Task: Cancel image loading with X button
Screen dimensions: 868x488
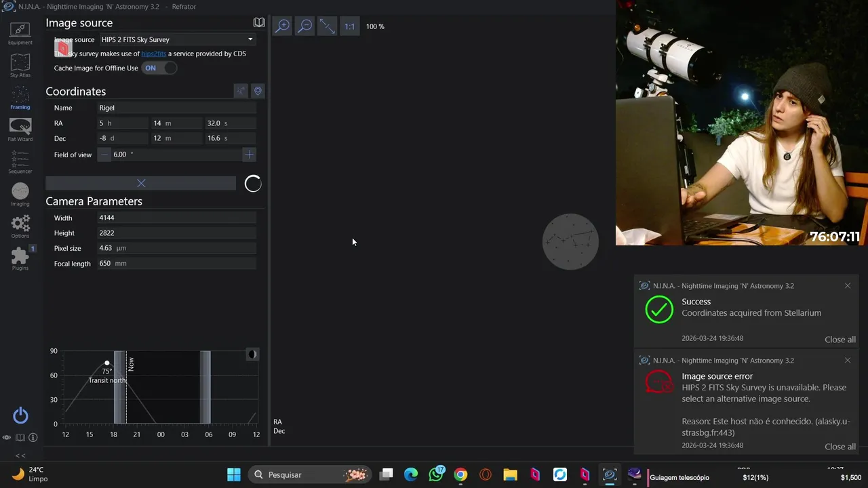Action: [141, 184]
